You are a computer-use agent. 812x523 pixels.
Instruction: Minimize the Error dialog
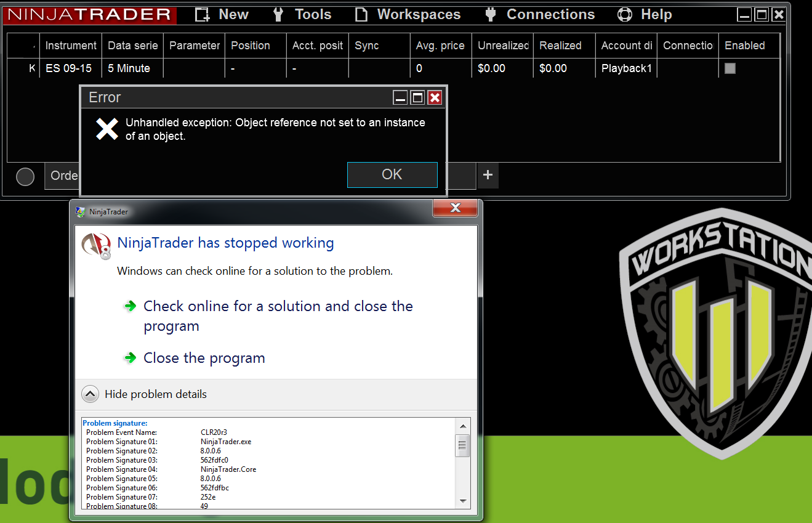coord(401,97)
